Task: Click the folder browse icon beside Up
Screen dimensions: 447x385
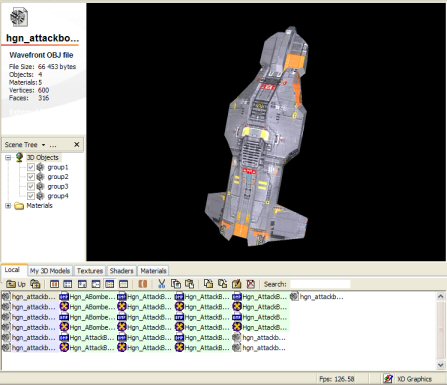Action: (x=35, y=284)
